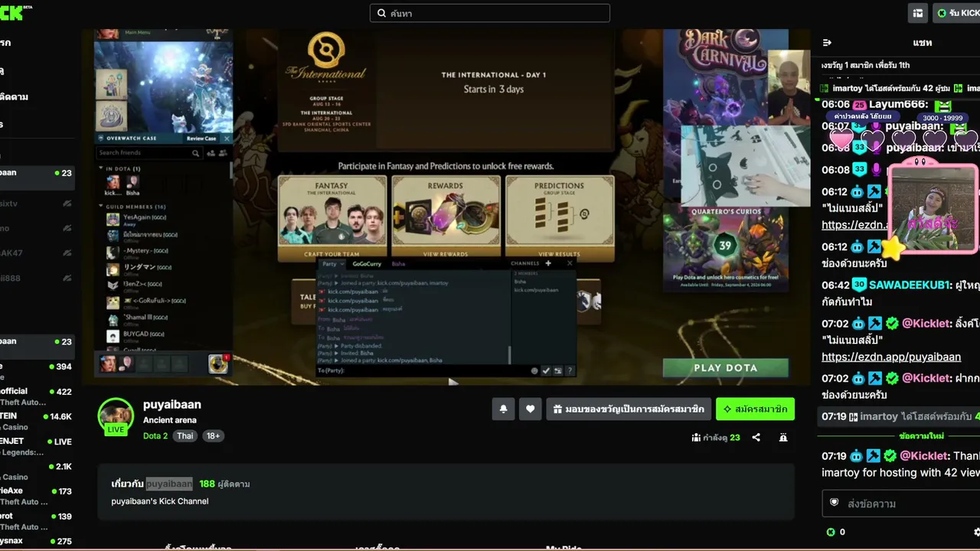980x551 pixels.
Task: Click the green สมัครสมาชิก subscribe button
Action: [755, 409]
